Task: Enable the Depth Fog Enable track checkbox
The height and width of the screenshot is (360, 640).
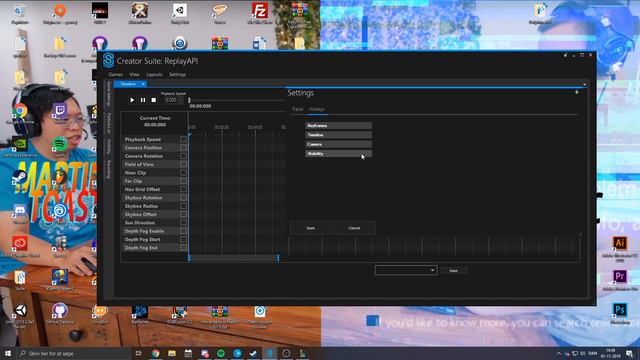Action: pos(183,231)
